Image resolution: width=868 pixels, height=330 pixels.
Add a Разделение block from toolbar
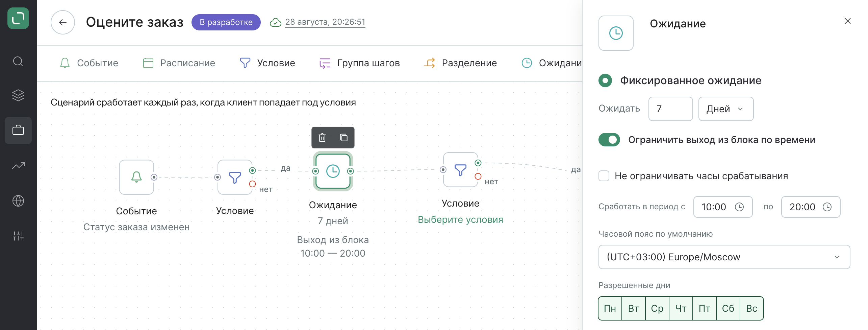460,63
